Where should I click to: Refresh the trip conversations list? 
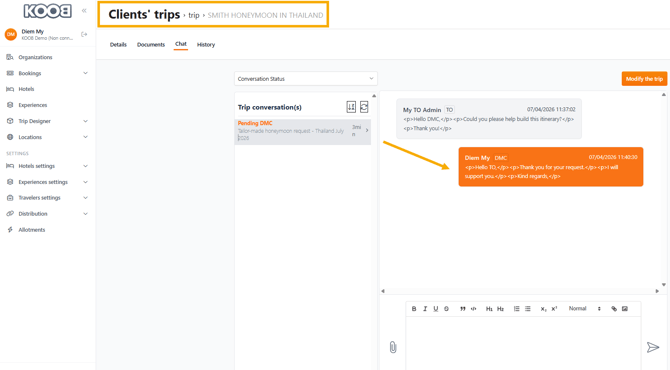[x=364, y=107]
